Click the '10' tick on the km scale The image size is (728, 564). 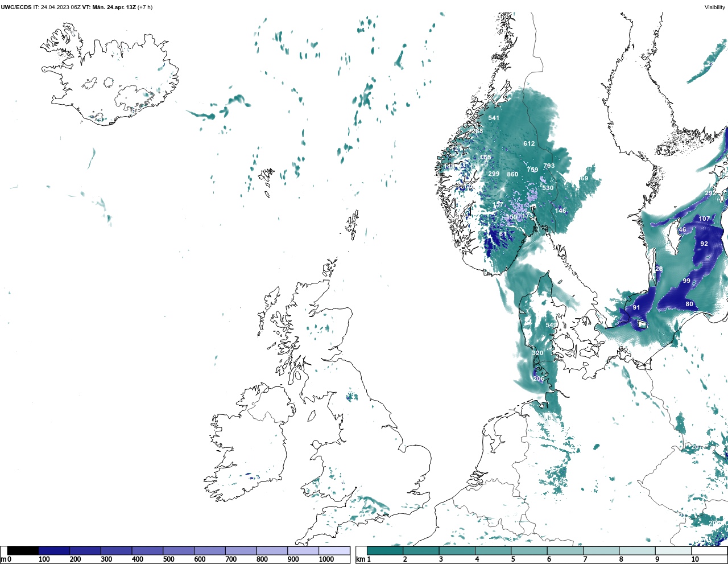pos(695,559)
